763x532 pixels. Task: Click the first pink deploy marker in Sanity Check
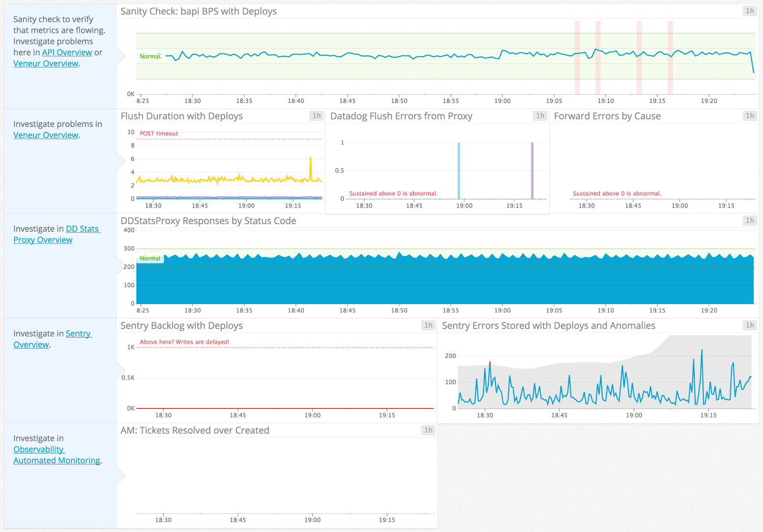click(x=577, y=57)
